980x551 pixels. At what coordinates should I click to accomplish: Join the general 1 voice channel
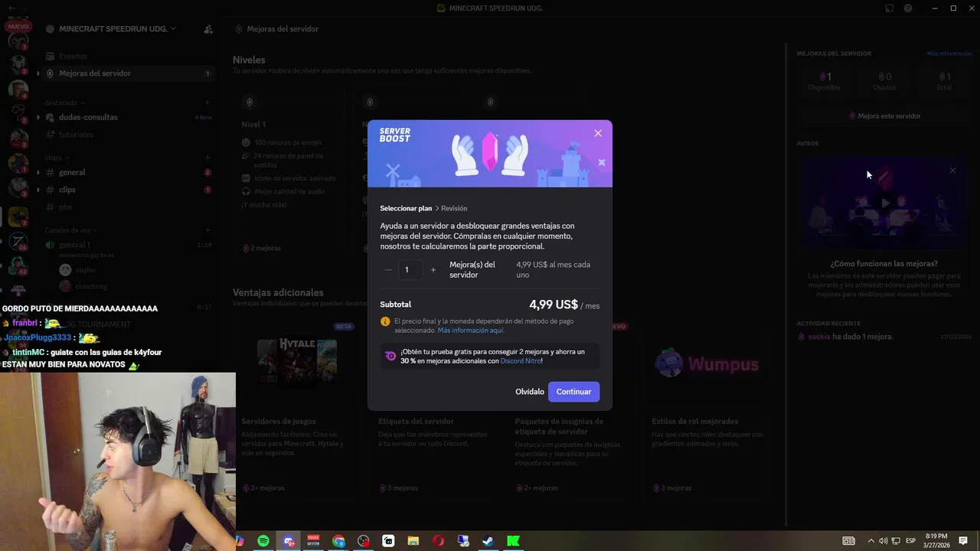(x=127, y=245)
